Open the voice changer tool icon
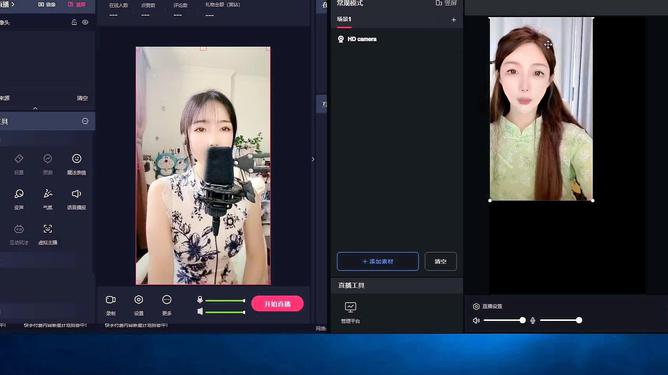The image size is (668, 375). [x=19, y=194]
